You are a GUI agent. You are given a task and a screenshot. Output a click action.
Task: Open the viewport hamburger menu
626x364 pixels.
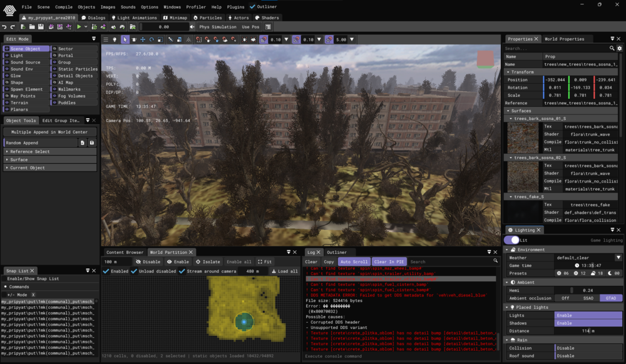pos(106,39)
